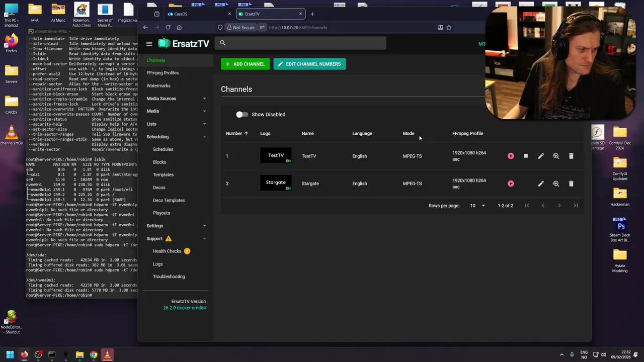
Task: Click the browser Home icon
Action: coord(179,27)
